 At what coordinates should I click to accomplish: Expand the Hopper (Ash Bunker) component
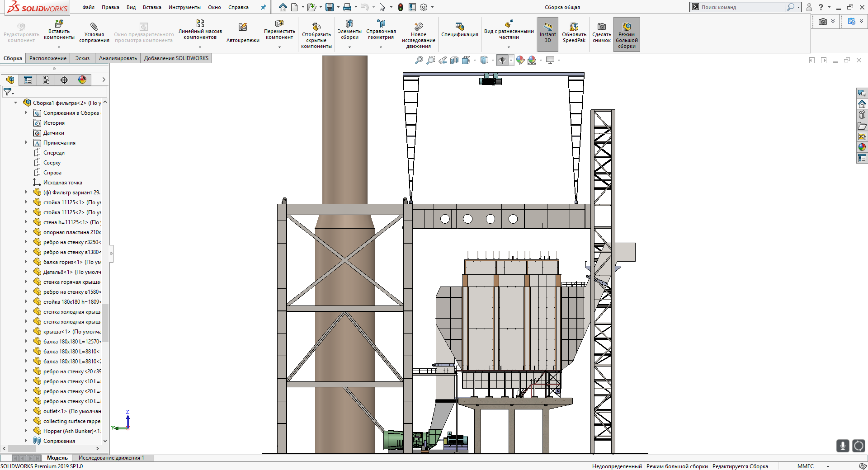coord(26,431)
